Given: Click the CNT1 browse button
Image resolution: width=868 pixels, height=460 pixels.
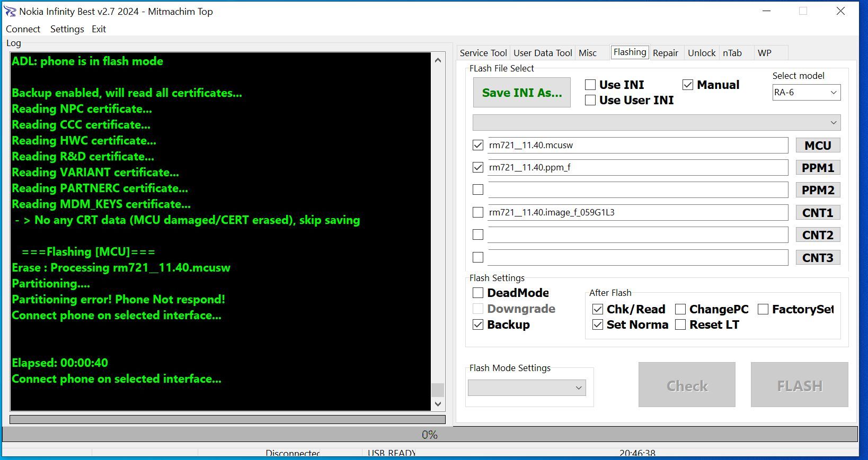Looking at the screenshot, I should [818, 213].
